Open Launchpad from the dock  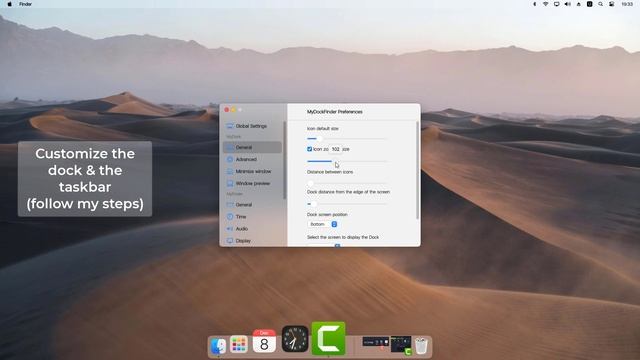(239, 345)
